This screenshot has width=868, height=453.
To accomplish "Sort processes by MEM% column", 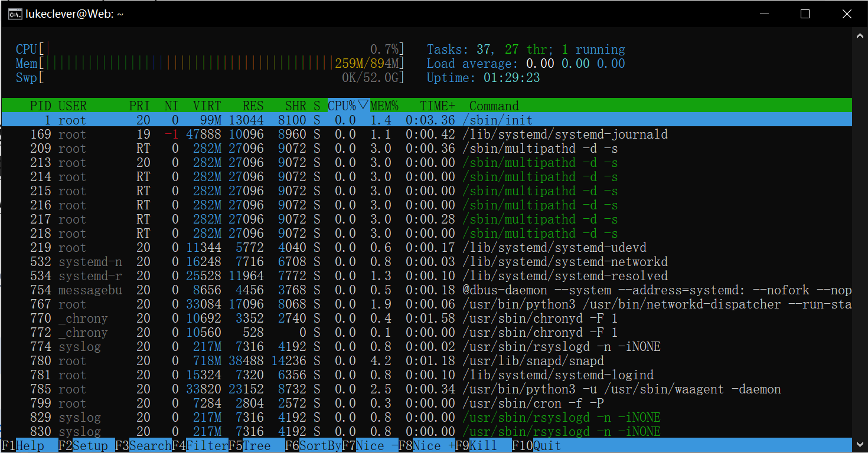I will pos(385,106).
